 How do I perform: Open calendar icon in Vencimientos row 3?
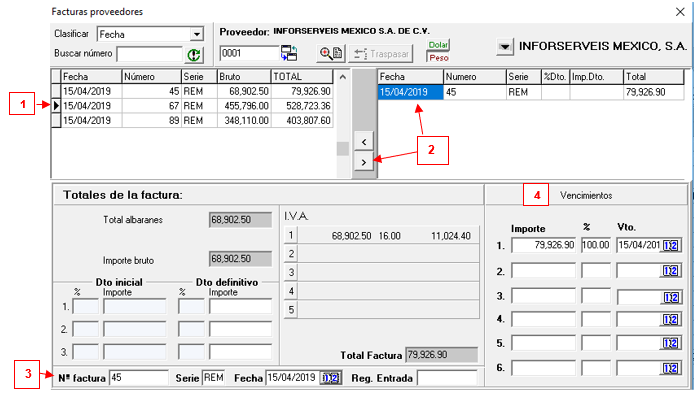(670, 297)
